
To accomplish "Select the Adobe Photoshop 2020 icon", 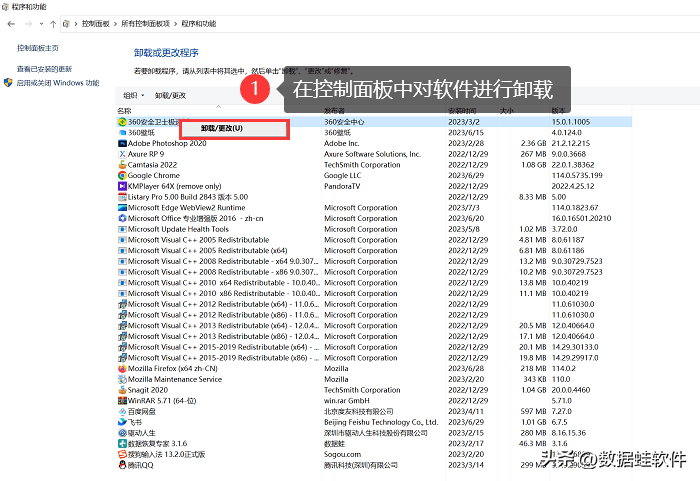I will [122, 143].
